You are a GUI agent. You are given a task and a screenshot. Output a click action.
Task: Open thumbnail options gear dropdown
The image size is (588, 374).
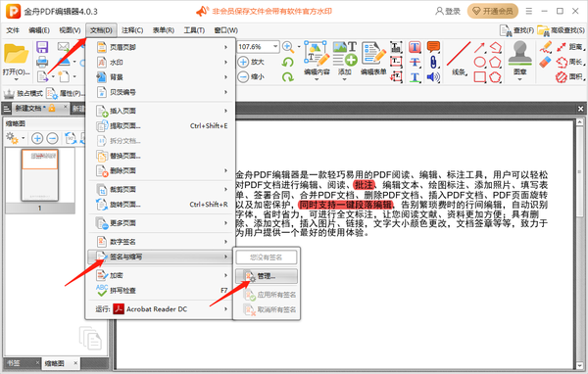click(24, 138)
